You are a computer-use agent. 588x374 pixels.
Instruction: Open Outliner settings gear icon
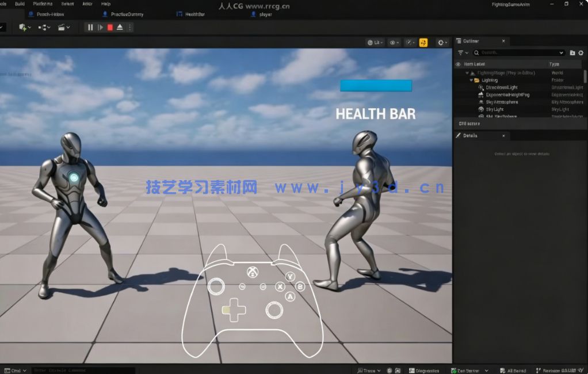pyautogui.click(x=581, y=53)
